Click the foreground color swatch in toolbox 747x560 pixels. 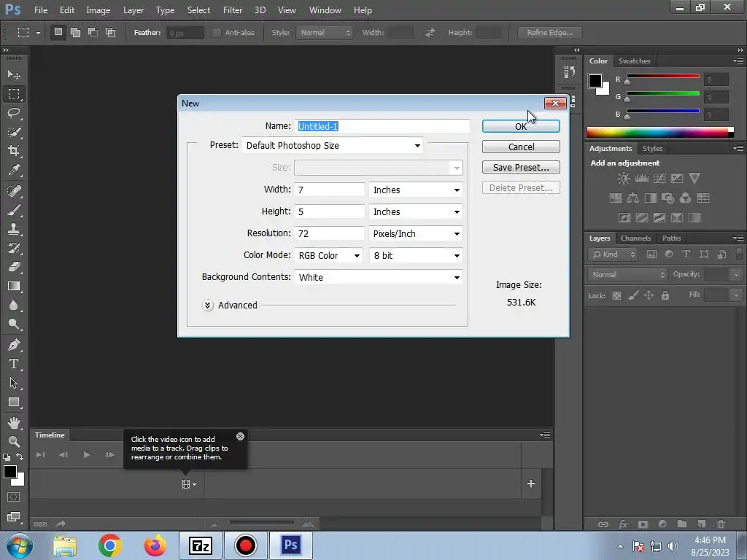pyautogui.click(x=10, y=472)
